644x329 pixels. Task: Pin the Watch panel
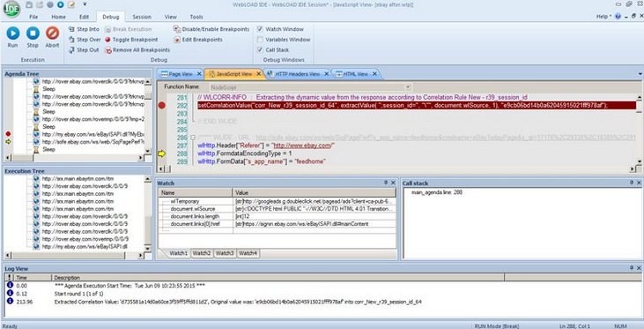pos(386,183)
